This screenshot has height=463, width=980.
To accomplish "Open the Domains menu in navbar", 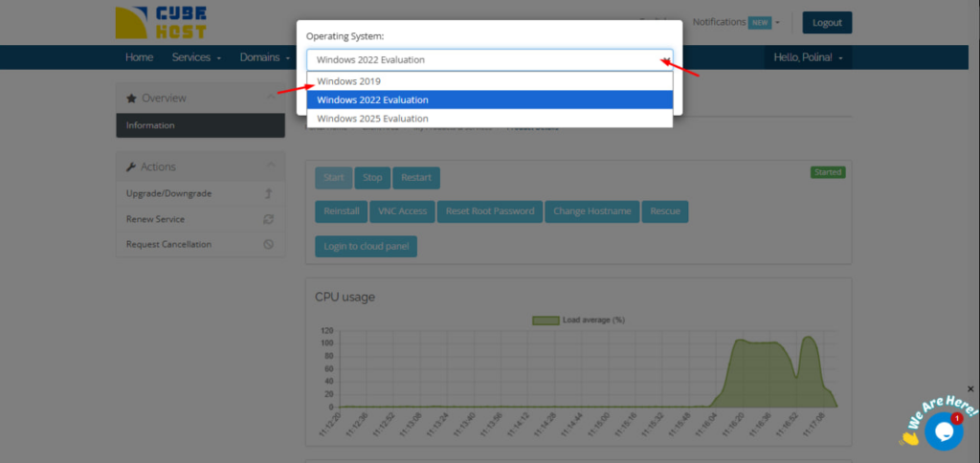I will [264, 57].
